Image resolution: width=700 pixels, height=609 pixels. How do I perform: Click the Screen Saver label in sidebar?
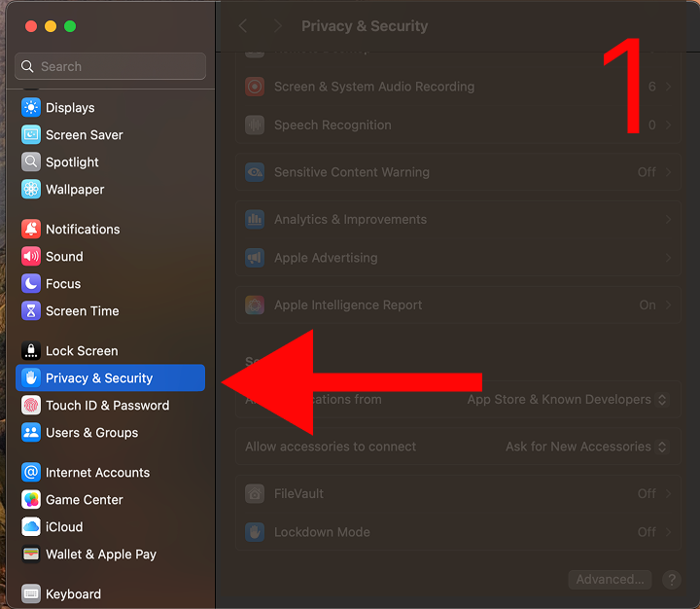(85, 135)
